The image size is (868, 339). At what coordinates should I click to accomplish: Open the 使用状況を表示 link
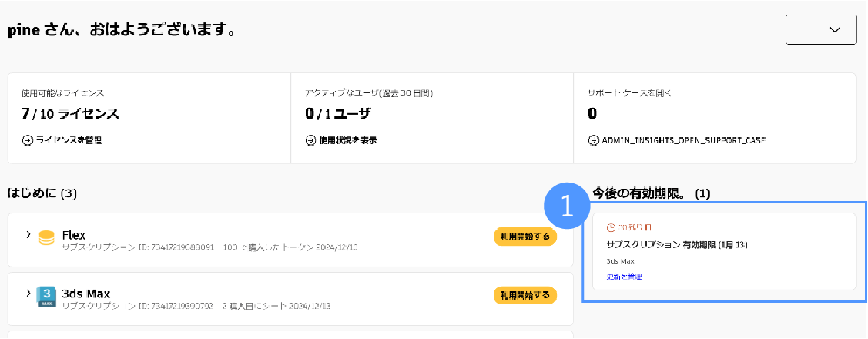coord(347,140)
